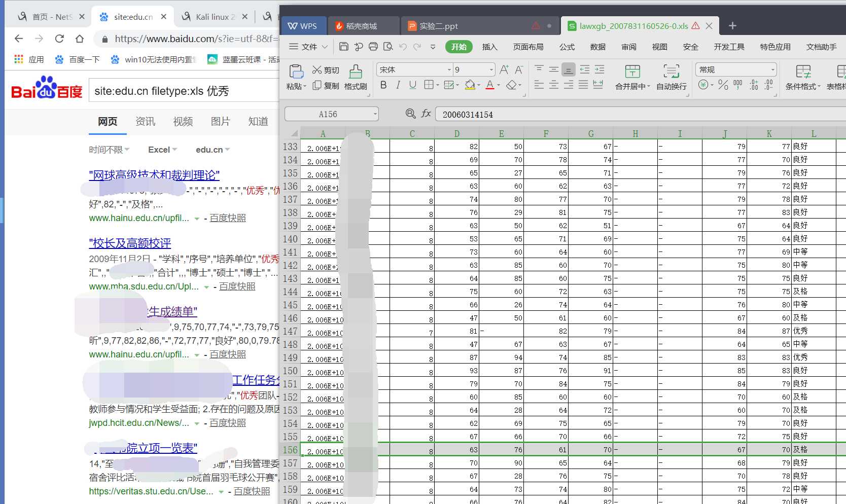The image size is (846, 504).
Task: Add a new WPS tab with plus button
Action: click(x=732, y=26)
